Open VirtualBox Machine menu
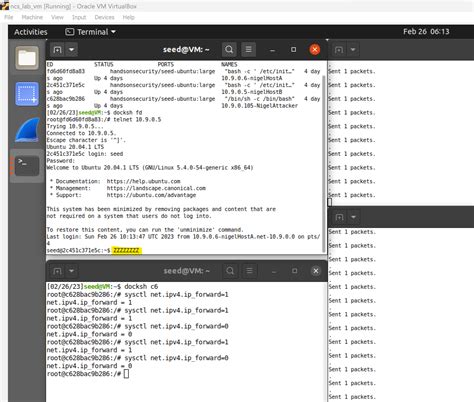Image resolution: width=474 pixels, height=402 pixels. coord(32,17)
